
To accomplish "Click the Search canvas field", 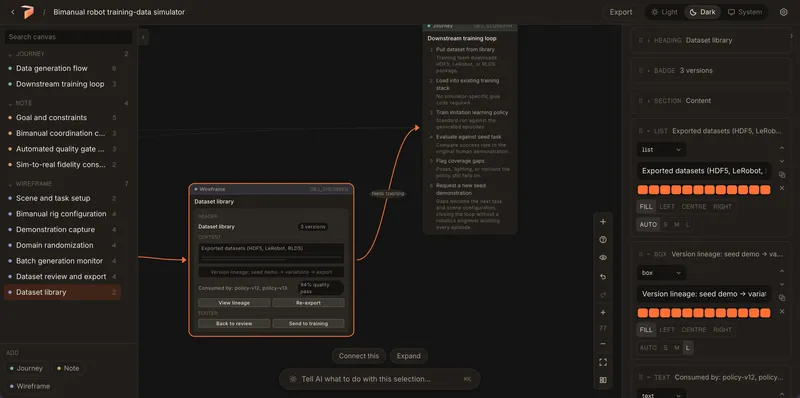I will [x=68, y=37].
